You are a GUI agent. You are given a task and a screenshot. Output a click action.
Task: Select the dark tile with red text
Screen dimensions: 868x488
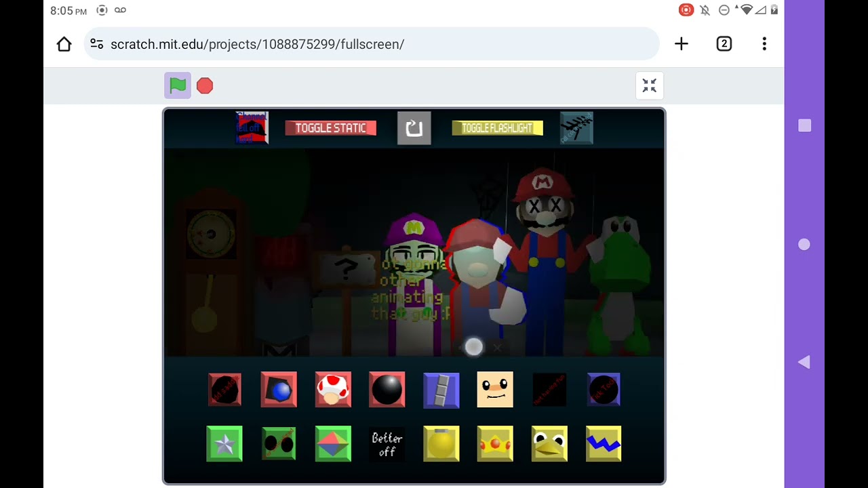pyautogui.click(x=549, y=390)
